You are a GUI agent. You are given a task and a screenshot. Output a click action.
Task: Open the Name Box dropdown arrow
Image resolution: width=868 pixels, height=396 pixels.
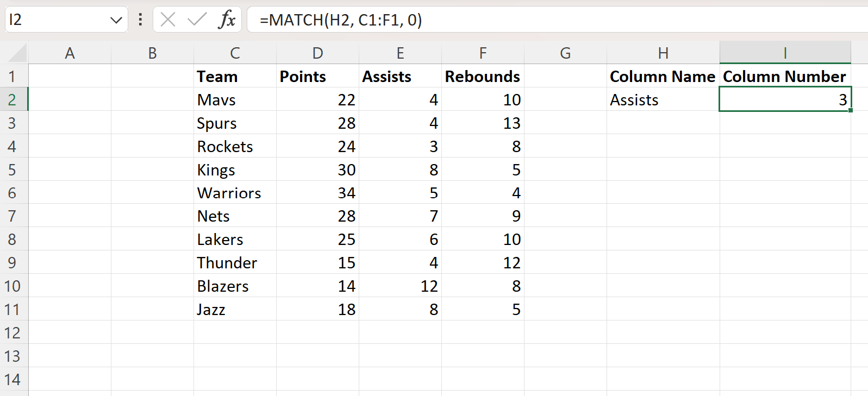[116, 20]
